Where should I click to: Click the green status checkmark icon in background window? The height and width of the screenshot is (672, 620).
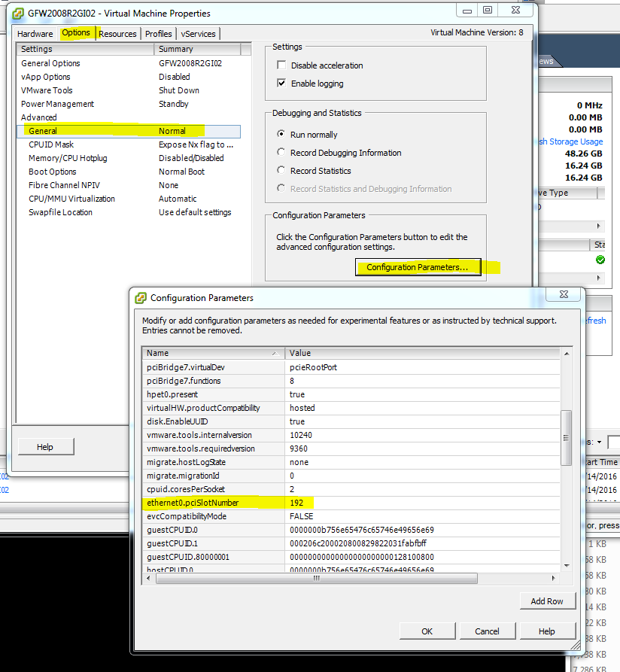click(x=600, y=260)
